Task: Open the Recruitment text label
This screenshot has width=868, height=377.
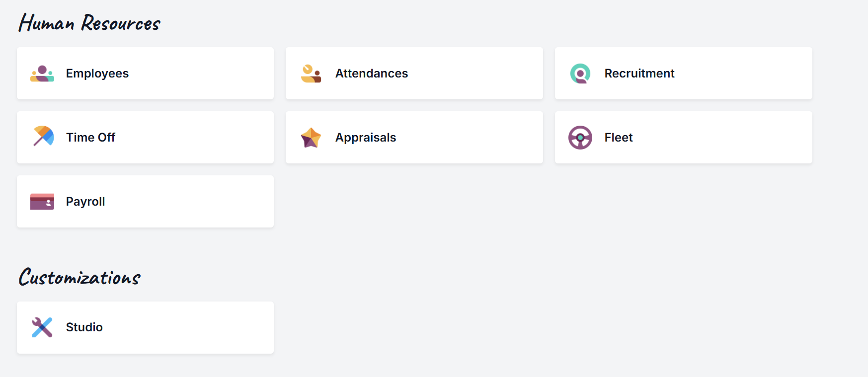Action: (x=639, y=74)
